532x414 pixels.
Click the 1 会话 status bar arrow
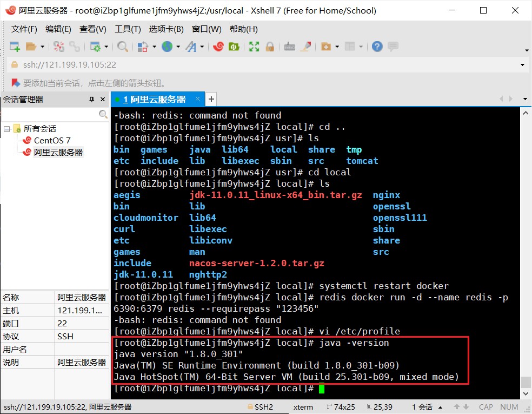click(441, 407)
